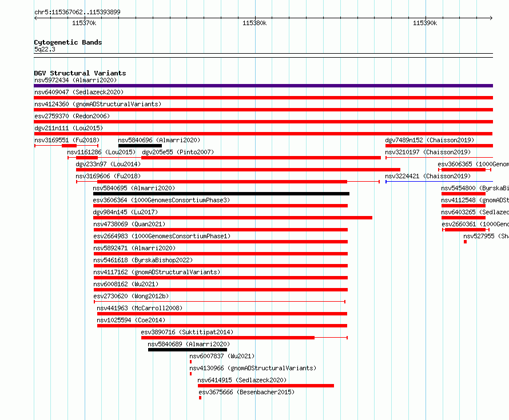Click esv2730620 (Wong2012b) label
The image size is (509, 420).
click(x=131, y=296)
